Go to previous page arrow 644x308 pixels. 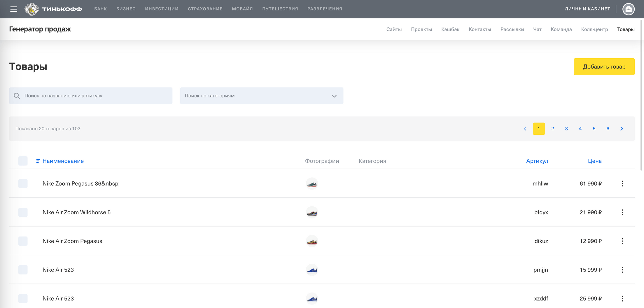coord(525,129)
